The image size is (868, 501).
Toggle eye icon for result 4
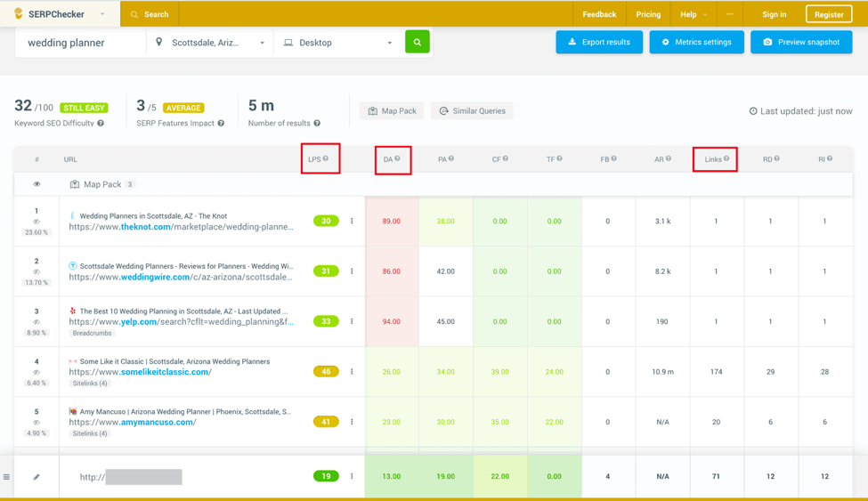tap(37, 372)
